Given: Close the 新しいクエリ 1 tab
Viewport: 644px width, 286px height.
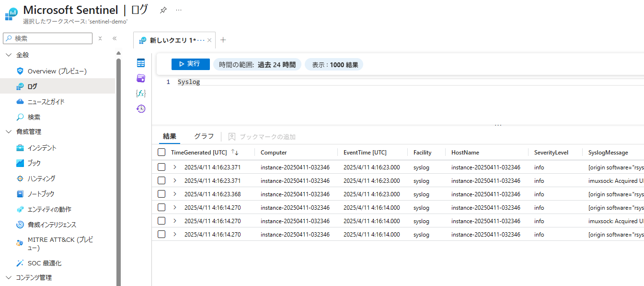Looking at the screenshot, I should coord(209,40).
